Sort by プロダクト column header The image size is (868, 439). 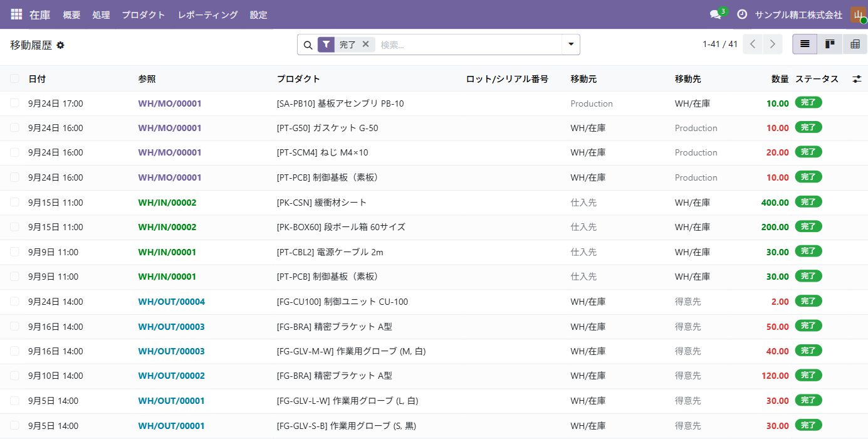298,79
